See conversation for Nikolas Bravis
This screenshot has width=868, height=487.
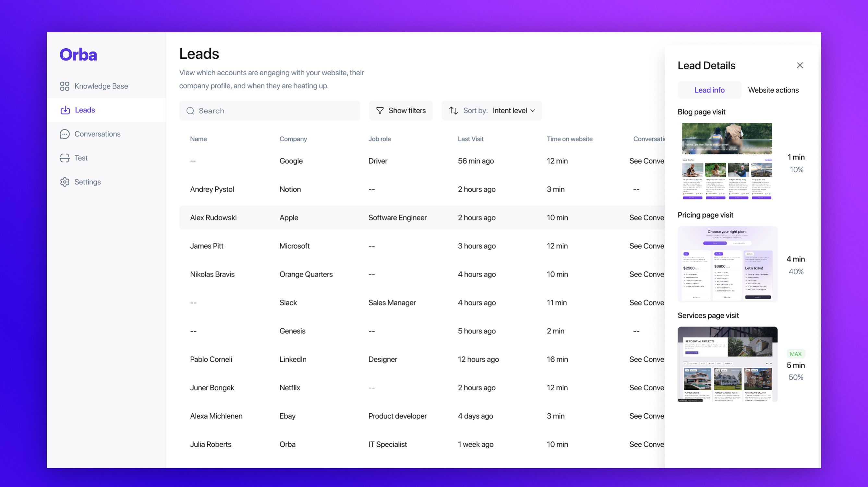coord(646,274)
